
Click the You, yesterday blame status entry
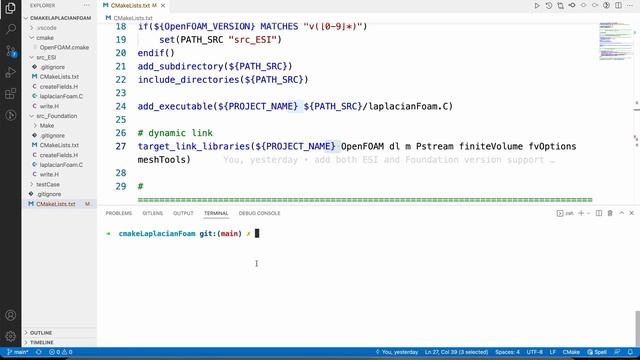pyautogui.click(x=397, y=352)
